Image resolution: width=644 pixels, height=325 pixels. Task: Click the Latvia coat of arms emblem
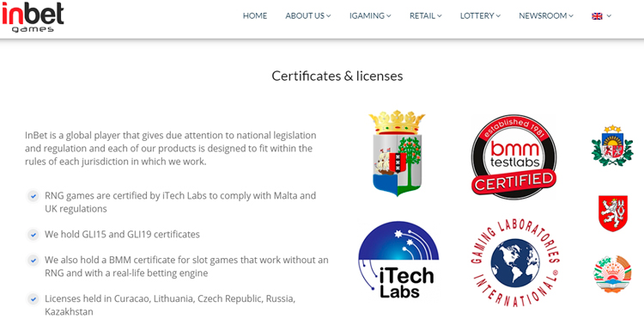(x=612, y=145)
